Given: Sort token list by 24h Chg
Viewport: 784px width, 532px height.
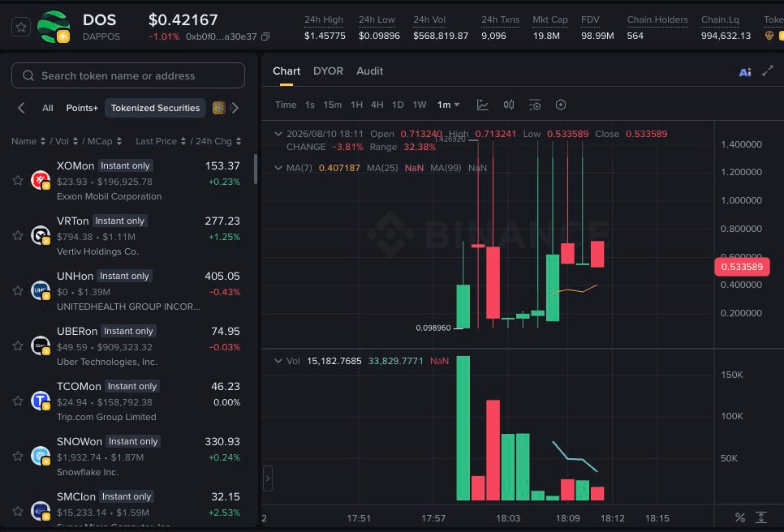Looking at the screenshot, I should click(x=218, y=141).
